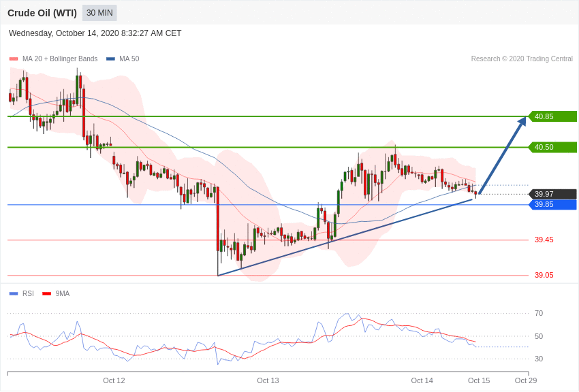Select the Crude Oil (WTI) title
Viewport: 579px width, 392px height.
pyautogui.click(x=42, y=13)
